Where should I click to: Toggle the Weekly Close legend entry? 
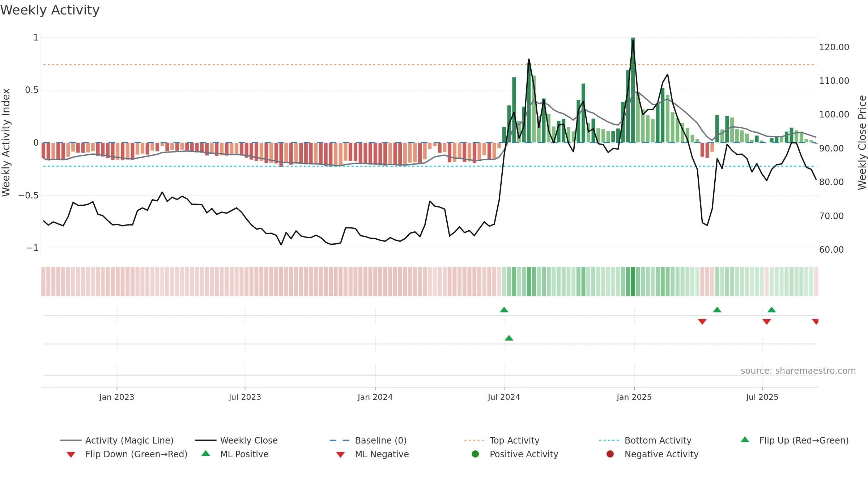236,440
